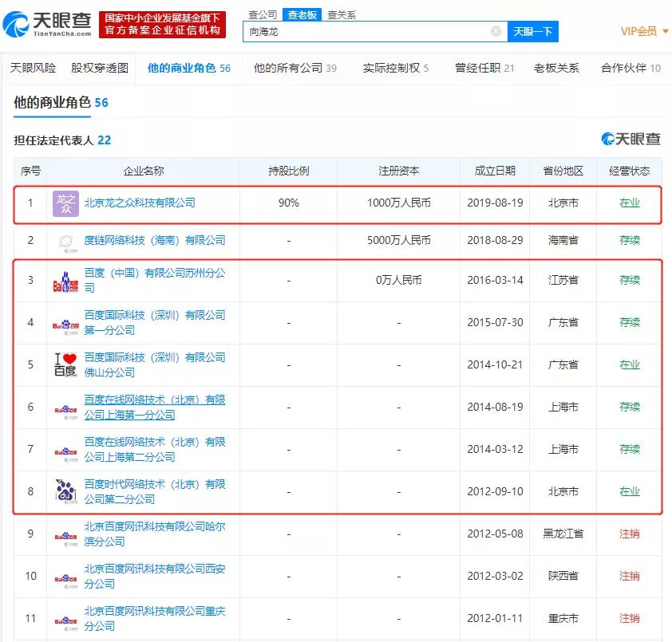Click the 天眼一下 search button

point(532,32)
